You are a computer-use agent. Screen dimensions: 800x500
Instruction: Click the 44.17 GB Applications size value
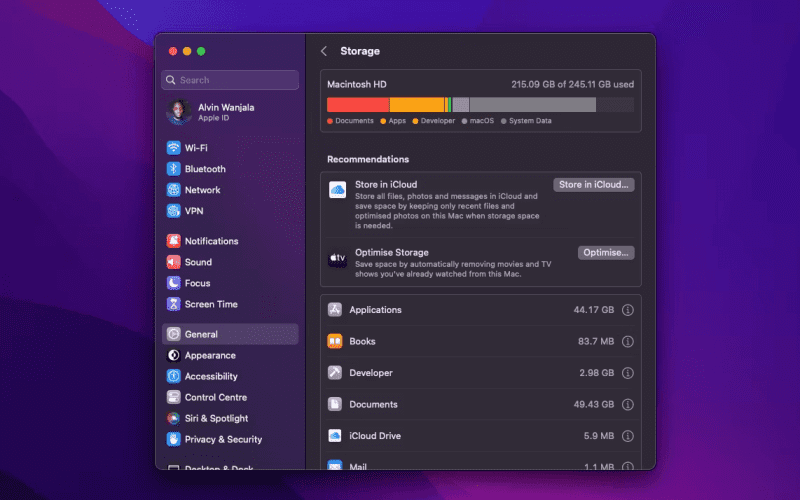point(594,310)
